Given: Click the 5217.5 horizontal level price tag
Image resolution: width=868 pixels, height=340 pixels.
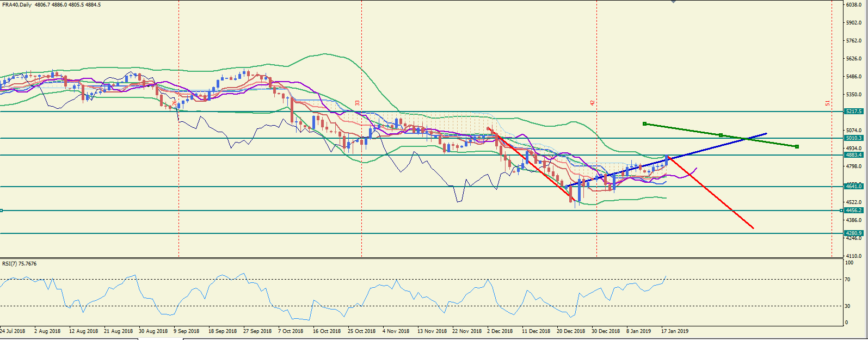Looking at the screenshot, I should (x=853, y=111).
